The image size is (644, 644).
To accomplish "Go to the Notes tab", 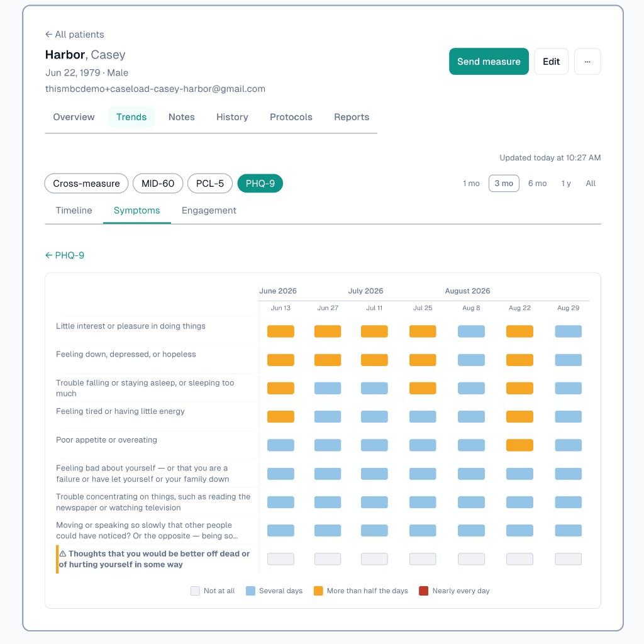I will click(x=182, y=117).
